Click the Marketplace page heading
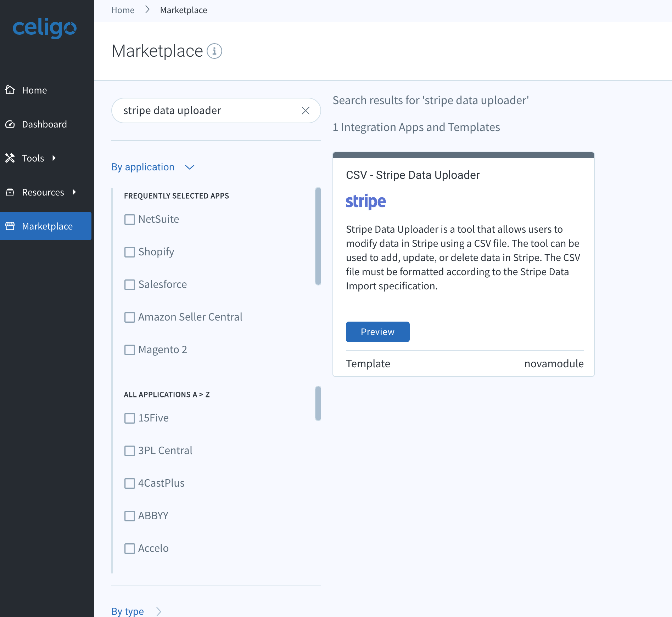Screen dimensions: 672x617 click(157, 51)
